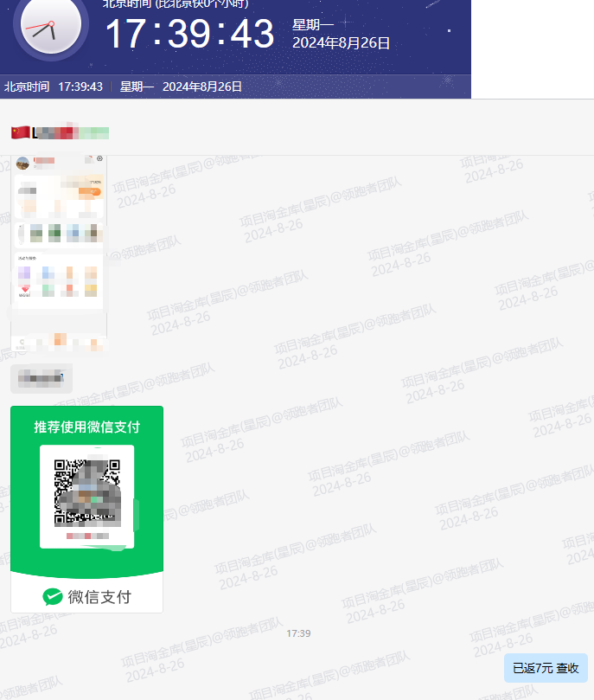Click "北京时间" label in the lower time bar

pyautogui.click(x=26, y=87)
